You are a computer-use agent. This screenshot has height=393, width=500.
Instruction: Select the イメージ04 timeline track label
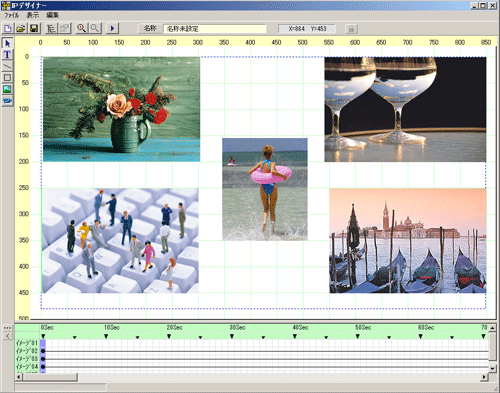point(27,367)
